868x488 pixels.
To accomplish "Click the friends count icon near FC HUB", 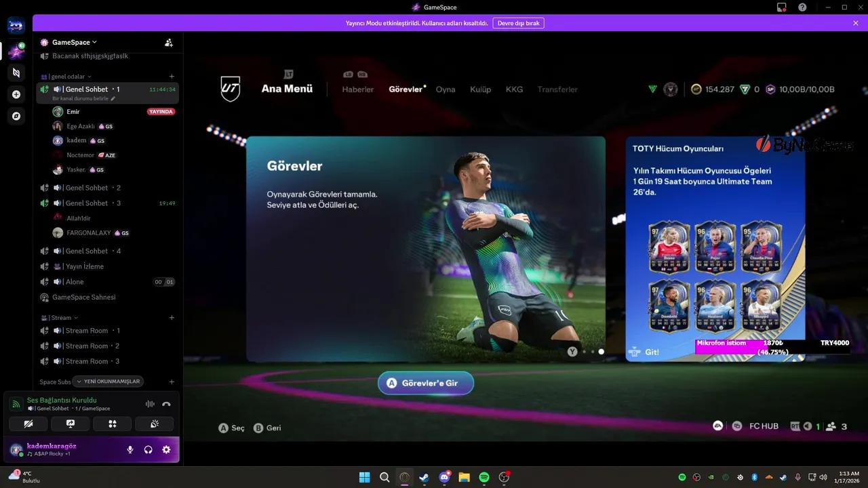I will pyautogui.click(x=829, y=426).
